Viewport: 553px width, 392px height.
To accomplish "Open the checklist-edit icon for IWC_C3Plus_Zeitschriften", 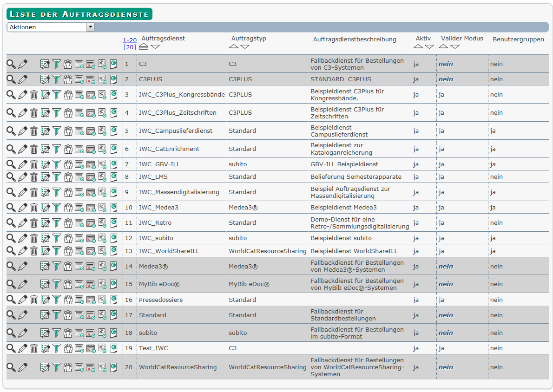I will coord(45,113).
